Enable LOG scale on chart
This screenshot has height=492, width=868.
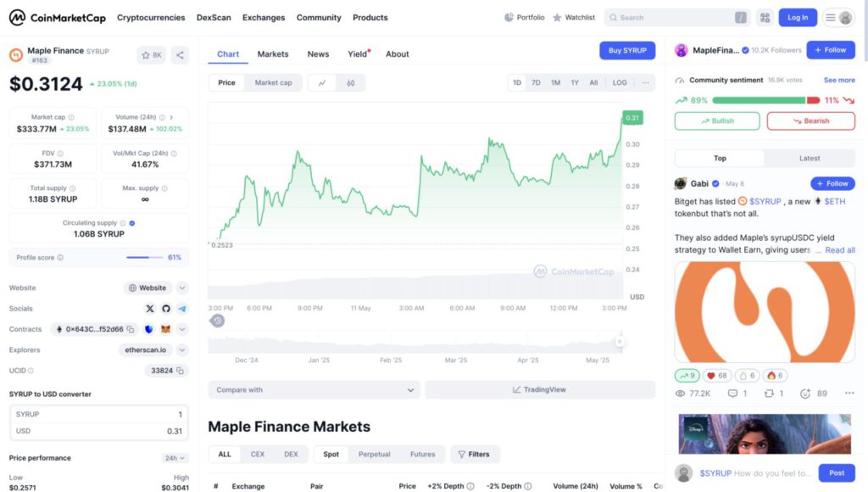pyautogui.click(x=620, y=83)
